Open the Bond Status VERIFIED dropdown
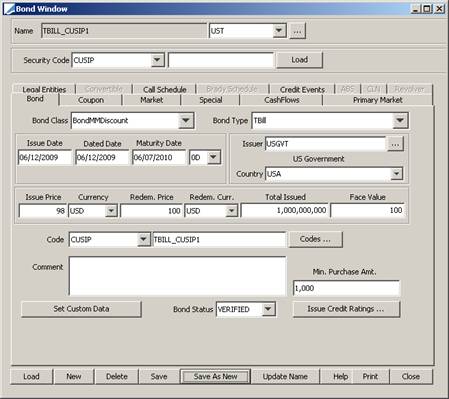This screenshot has height=399, width=449. (268, 309)
